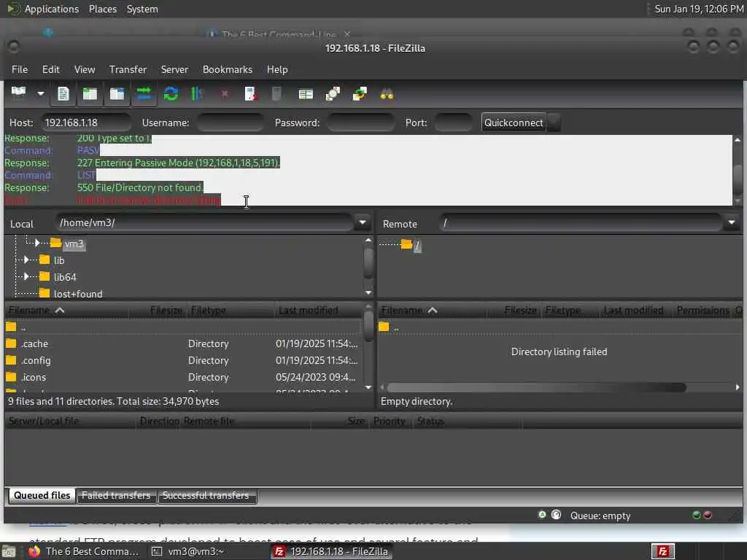The width and height of the screenshot is (747, 560).
Task: Refresh the file and folder lists
Action: 171,93
